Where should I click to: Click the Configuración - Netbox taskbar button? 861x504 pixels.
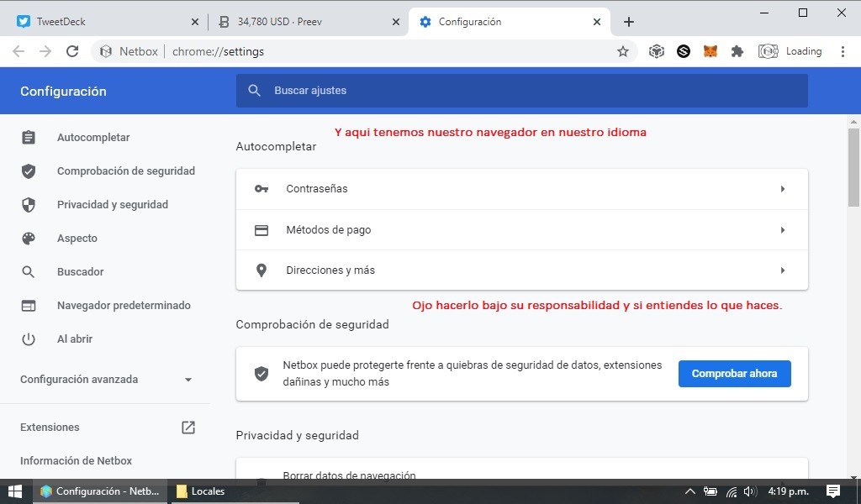101,491
